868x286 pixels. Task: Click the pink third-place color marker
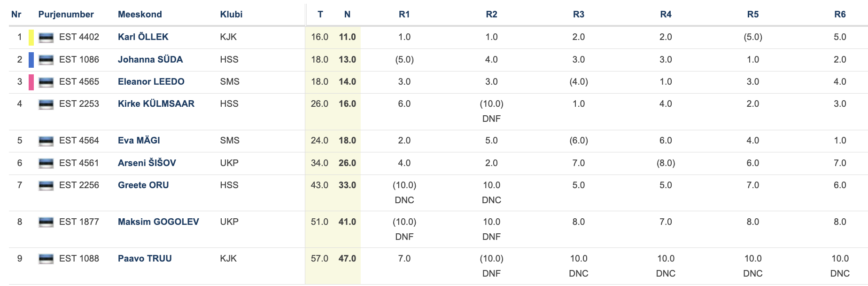click(31, 82)
